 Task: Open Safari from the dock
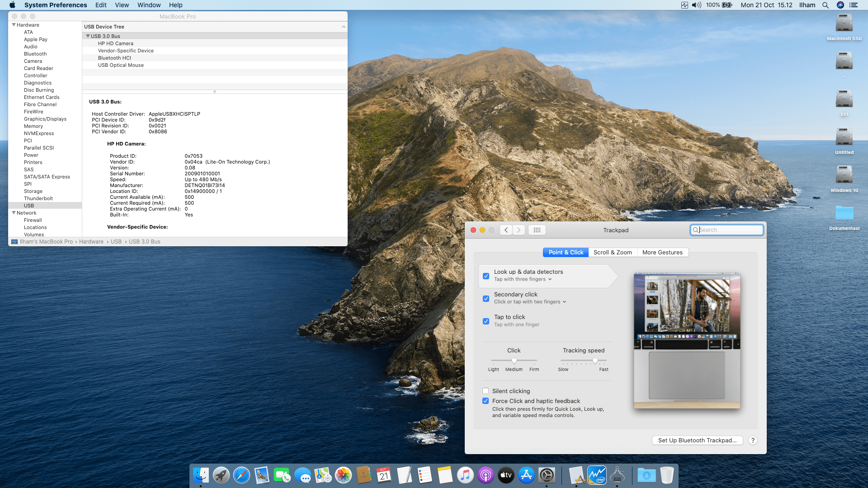pyautogui.click(x=241, y=475)
